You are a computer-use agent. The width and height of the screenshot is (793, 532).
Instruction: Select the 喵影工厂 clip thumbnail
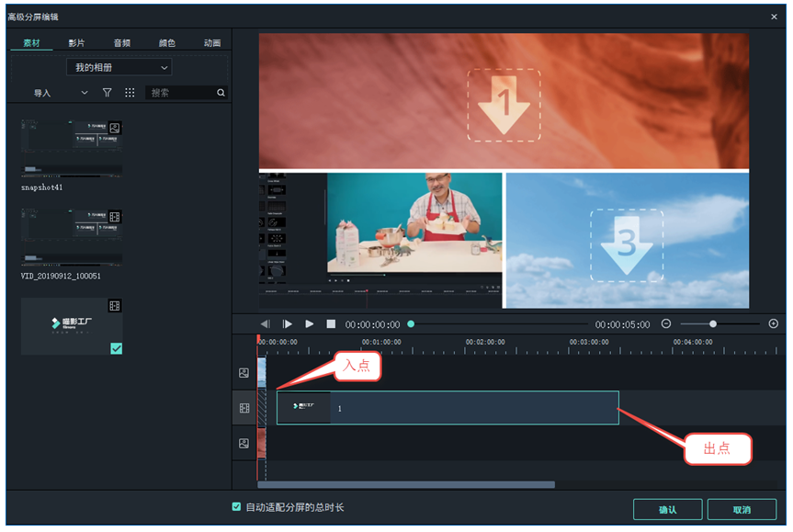click(x=72, y=325)
